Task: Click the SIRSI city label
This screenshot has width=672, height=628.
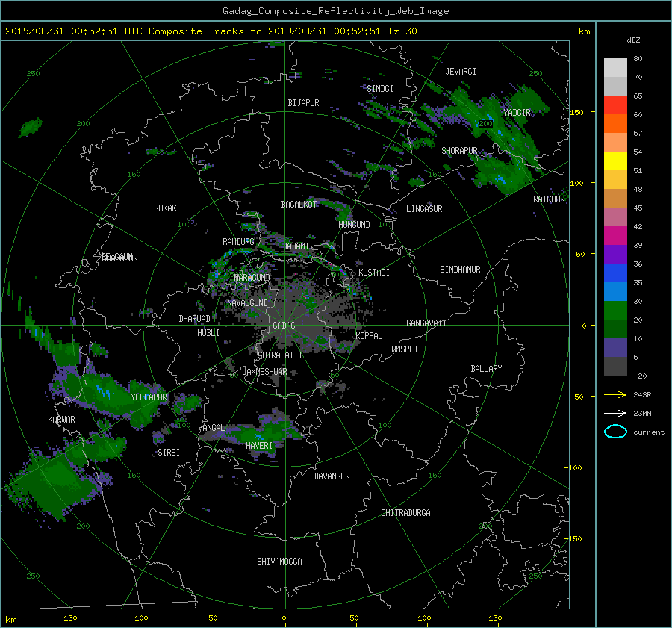Action: [169, 453]
